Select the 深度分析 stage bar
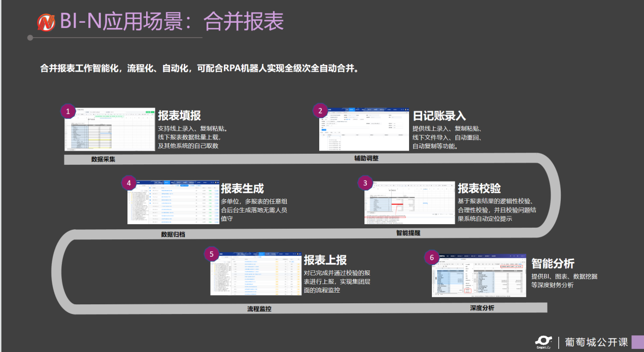The width and height of the screenshot is (644, 352). click(482, 308)
